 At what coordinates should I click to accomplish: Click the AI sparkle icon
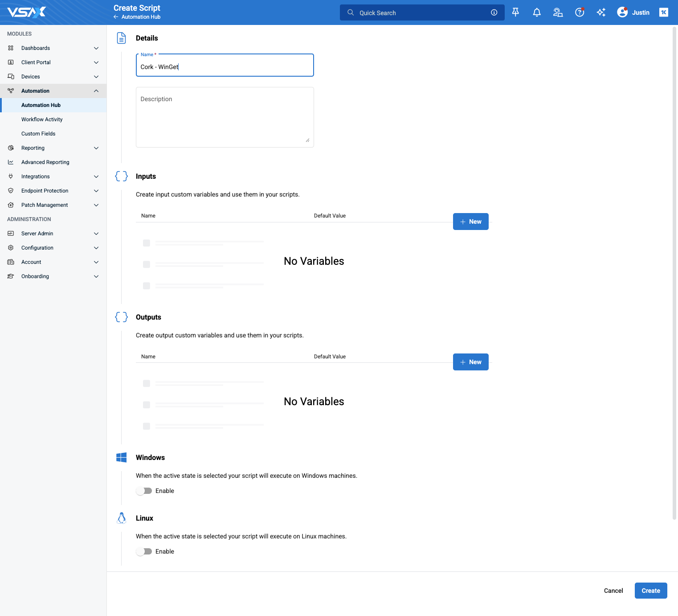[x=601, y=12]
